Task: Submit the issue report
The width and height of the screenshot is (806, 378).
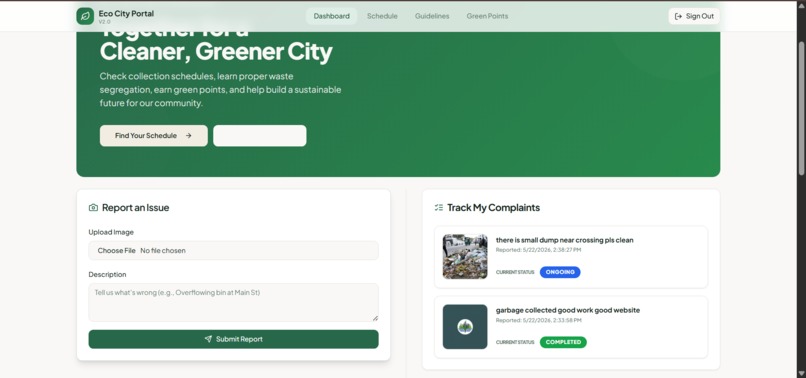Action: (x=233, y=339)
